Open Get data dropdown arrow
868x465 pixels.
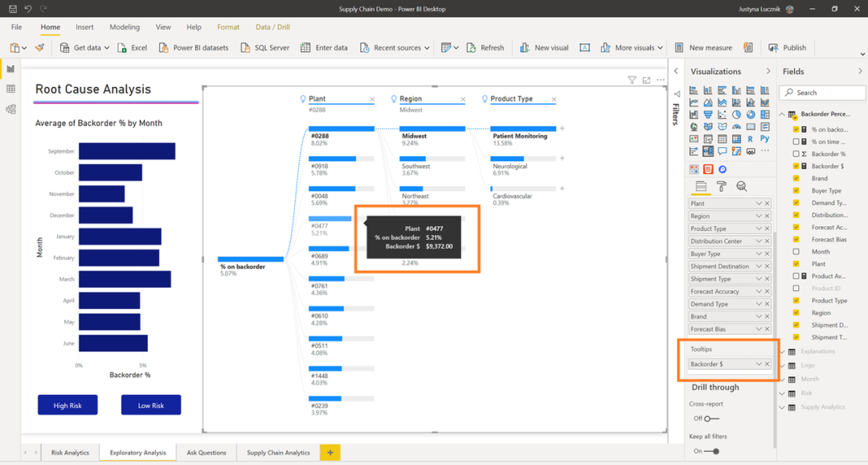click(107, 48)
